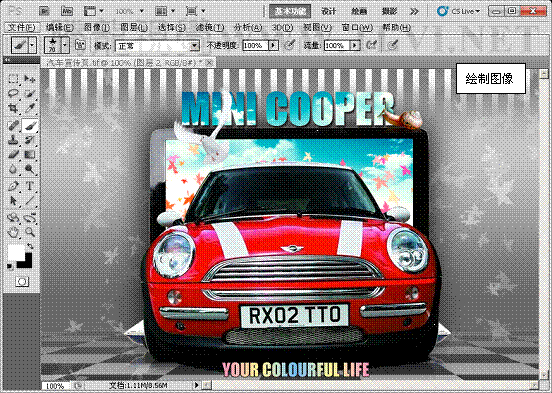Select the Brush tool in toolbox

coord(30,125)
